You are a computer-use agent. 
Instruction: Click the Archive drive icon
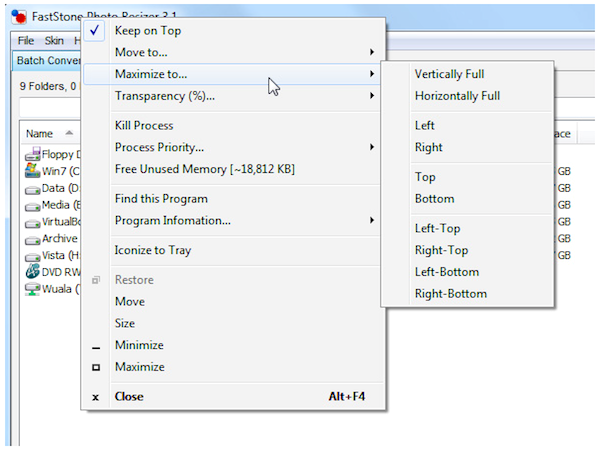[x=33, y=240]
